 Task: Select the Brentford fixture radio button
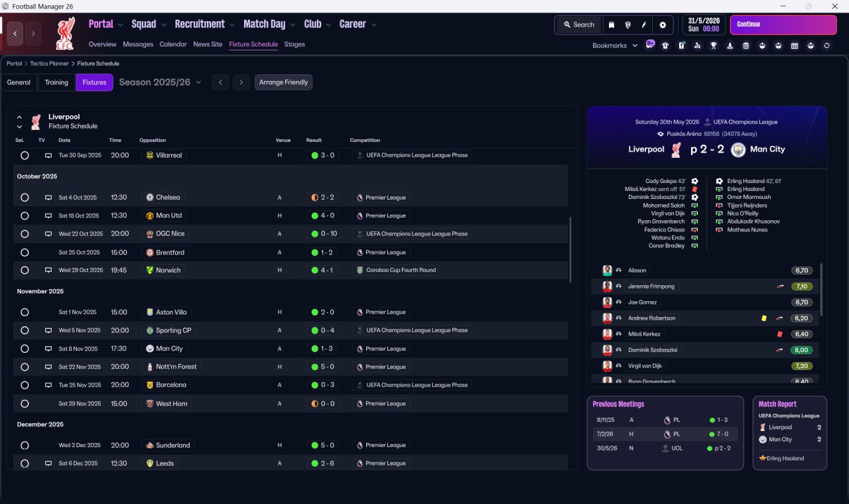pyautogui.click(x=25, y=253)
